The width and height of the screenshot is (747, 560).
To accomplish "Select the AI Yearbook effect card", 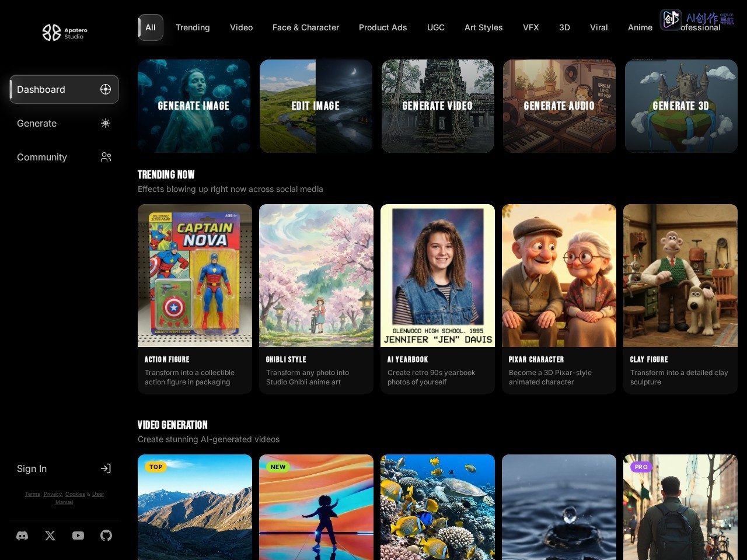I will pos(438,299).
